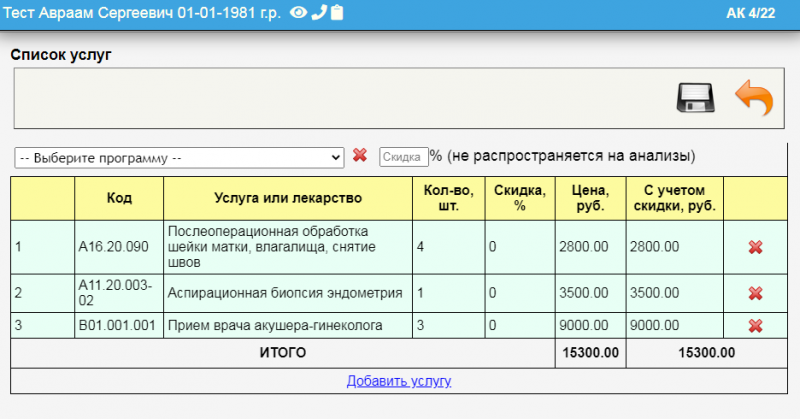This screenshot has width=800, height=419.
Task: Remove the Аспирационная биопсия эндометрия row
Action: click(x=755, y=293)
